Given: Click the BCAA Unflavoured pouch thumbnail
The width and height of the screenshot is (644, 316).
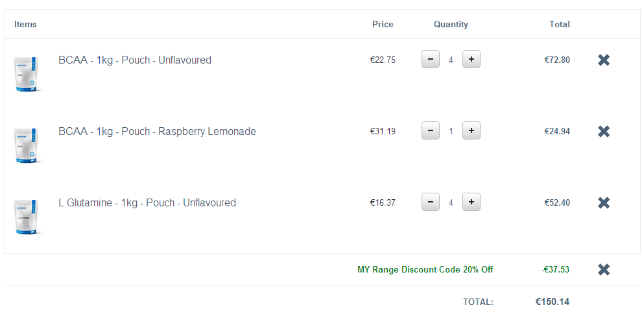Looking at the screenshot, I should coord(27,73).
